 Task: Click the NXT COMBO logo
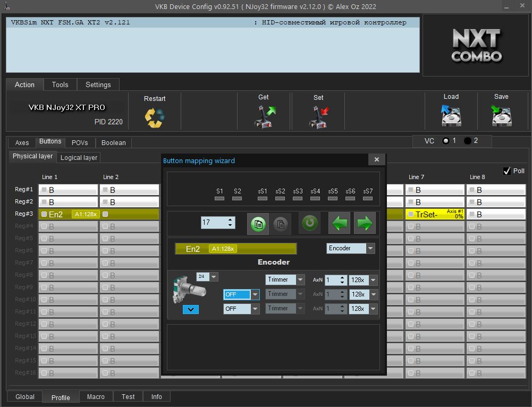tap(476, 45)
